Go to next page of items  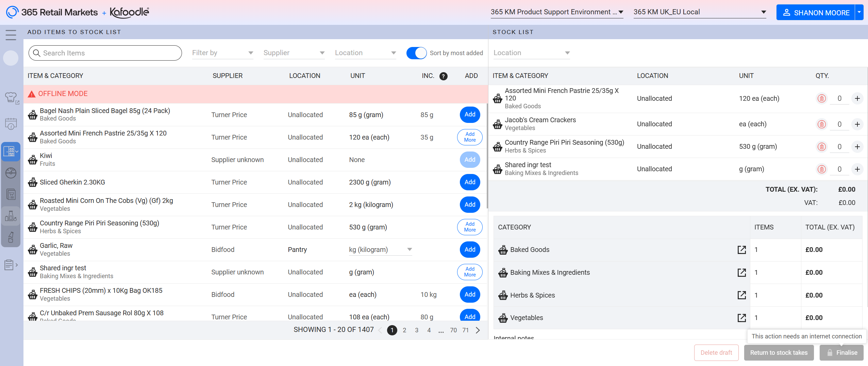[x=478, y=330]
